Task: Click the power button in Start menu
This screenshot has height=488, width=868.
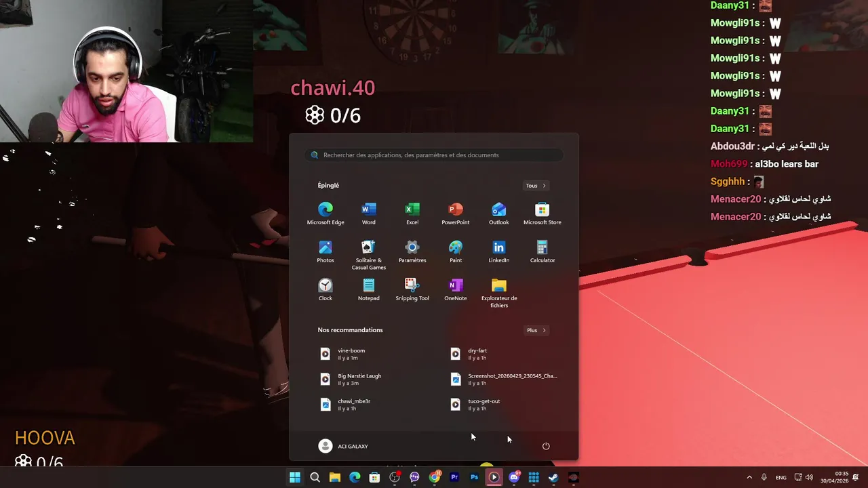Action: coord(546,446)
